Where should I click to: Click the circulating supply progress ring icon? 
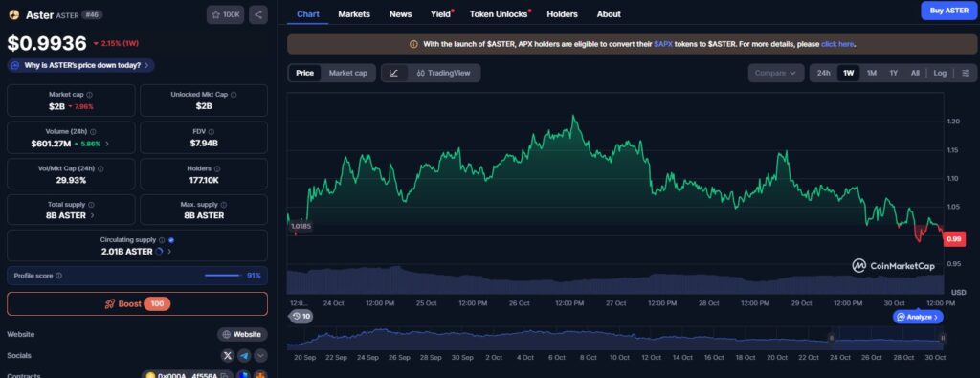159,251
